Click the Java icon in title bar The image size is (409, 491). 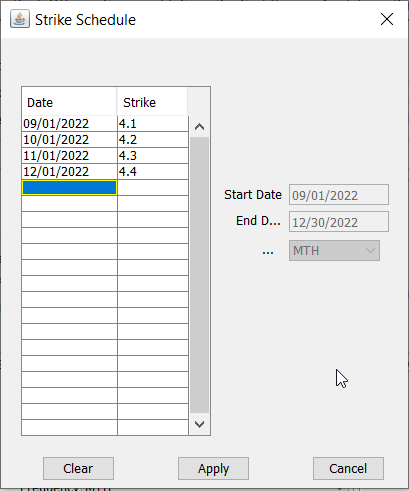coord(20,19)
